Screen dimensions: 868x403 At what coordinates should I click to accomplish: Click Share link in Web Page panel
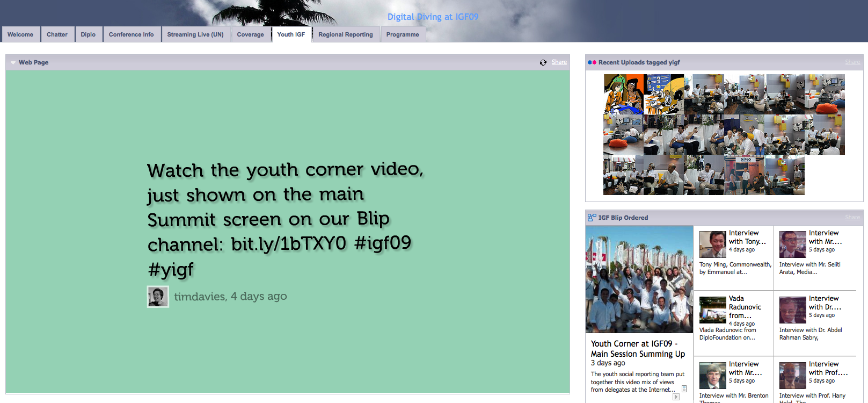click(559, 62)
